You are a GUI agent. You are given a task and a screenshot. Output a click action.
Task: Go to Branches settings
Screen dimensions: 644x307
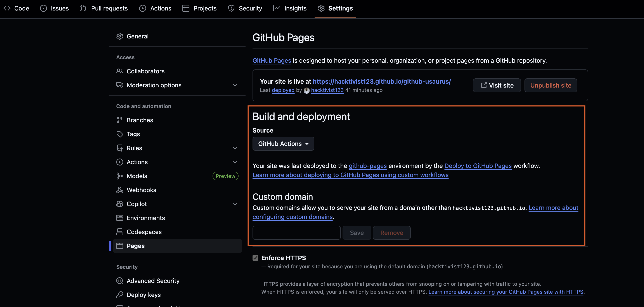tap(177, 120)
